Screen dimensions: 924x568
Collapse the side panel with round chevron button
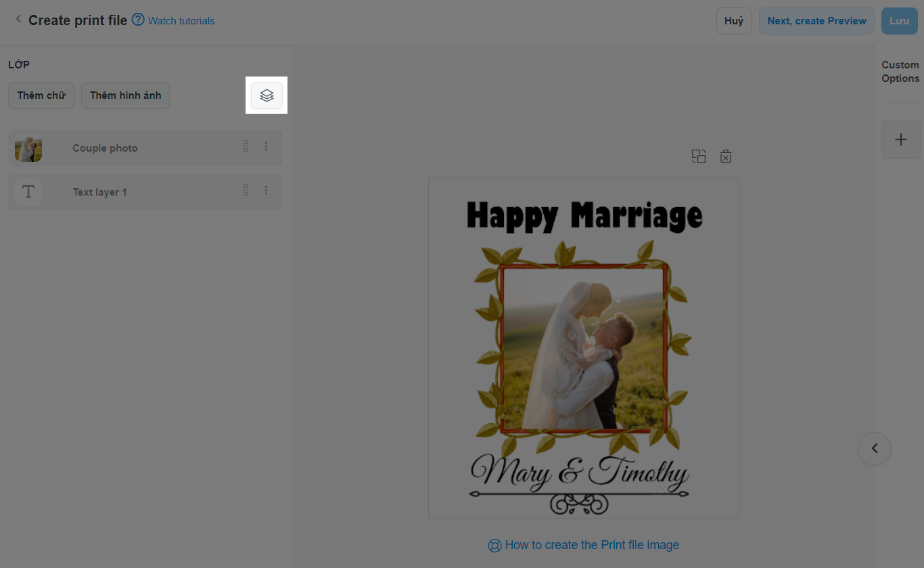coord(875,448)
